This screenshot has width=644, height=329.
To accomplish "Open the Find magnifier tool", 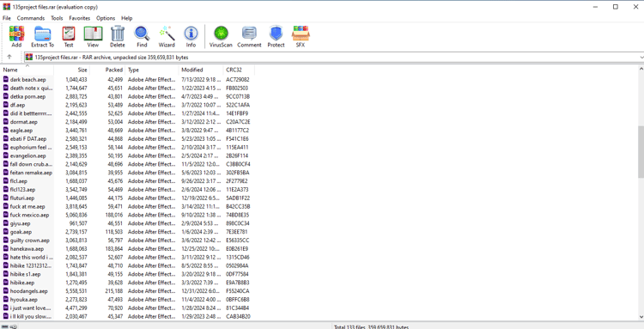I will [x=142, y=37].
